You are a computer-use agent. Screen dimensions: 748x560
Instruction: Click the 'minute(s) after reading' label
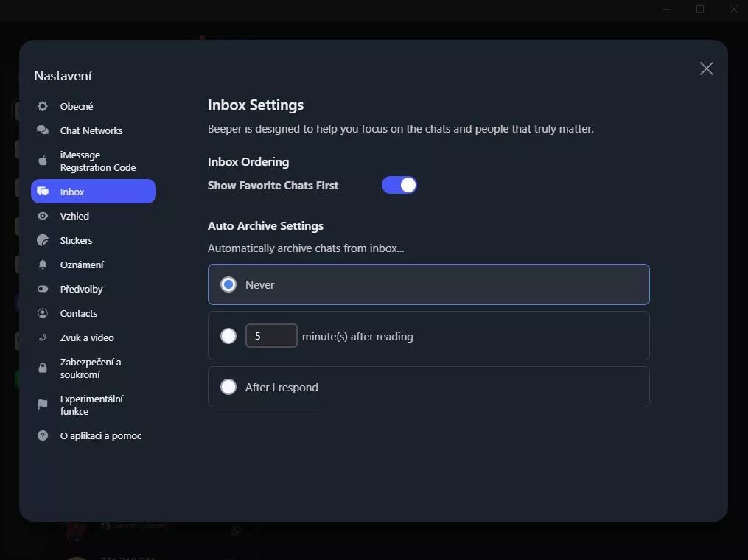pos(357,336)
